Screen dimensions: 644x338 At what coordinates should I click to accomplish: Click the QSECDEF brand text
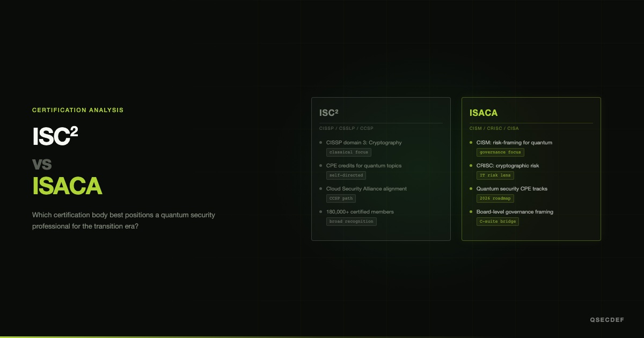tap(607, 320)
